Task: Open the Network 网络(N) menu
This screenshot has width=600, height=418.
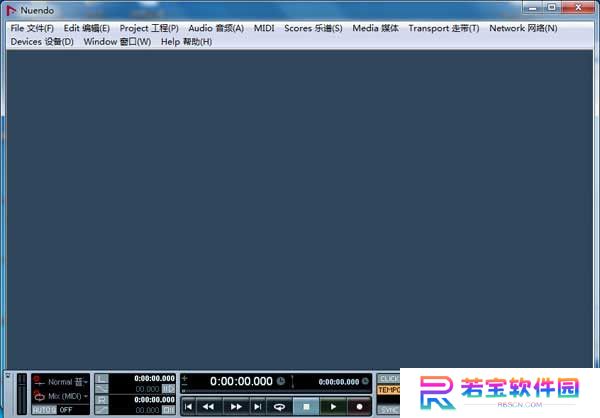Action: (523, 28)
